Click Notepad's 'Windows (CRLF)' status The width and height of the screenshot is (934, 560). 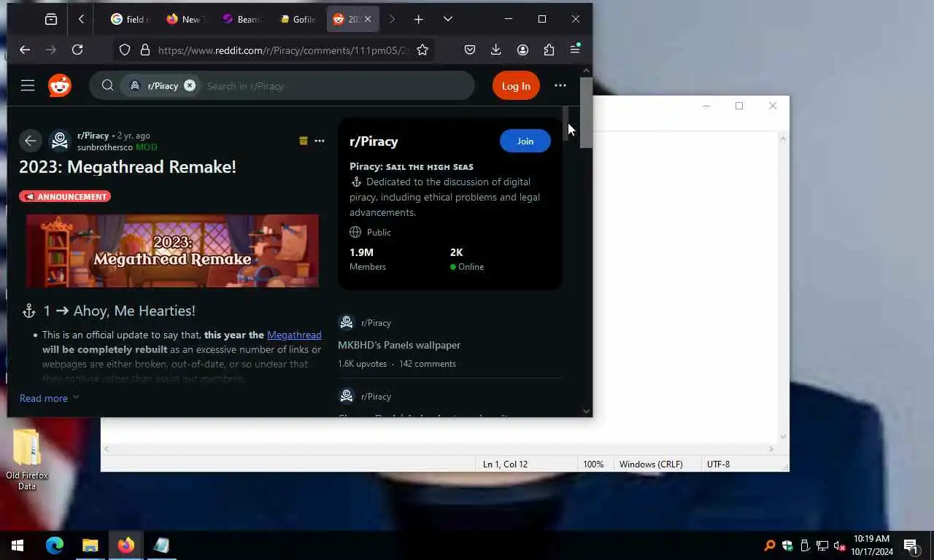(651, 464)
